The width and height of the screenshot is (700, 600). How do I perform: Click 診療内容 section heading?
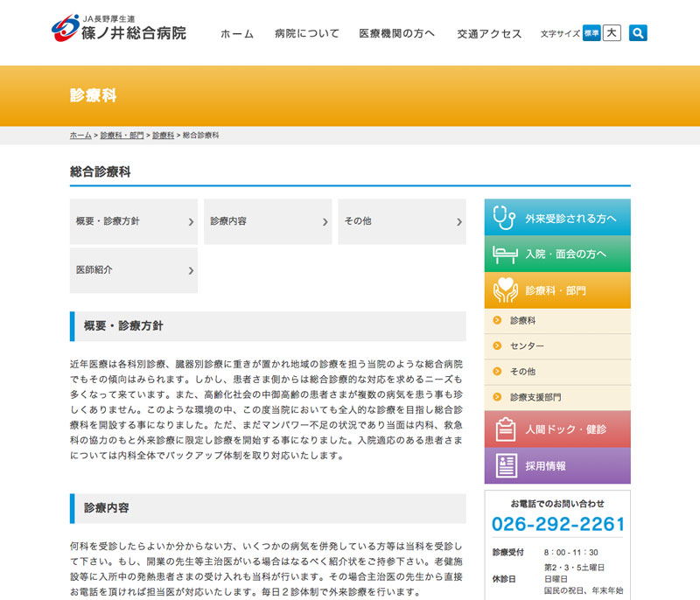pos(106,508)
